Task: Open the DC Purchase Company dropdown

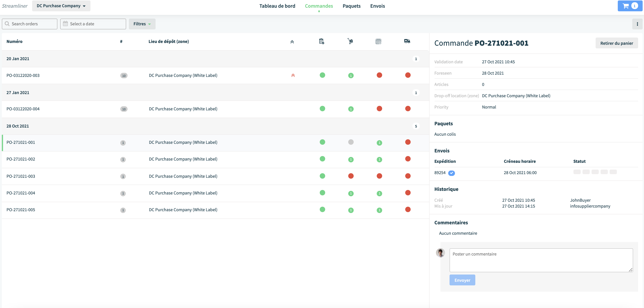Action: tap(61, 6)
